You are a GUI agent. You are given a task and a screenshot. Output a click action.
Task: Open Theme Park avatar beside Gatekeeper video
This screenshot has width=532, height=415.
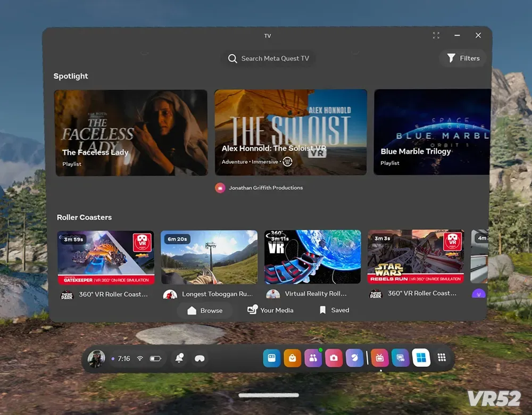[67, 295]
